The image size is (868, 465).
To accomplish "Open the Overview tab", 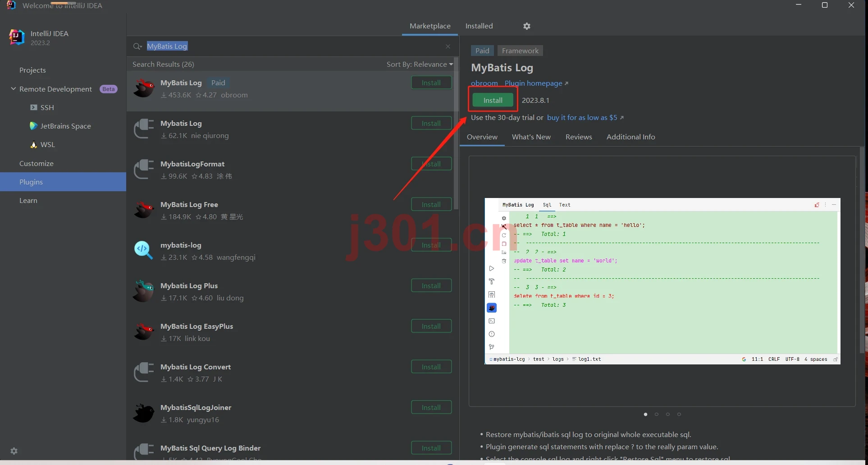I will point(482,137).
